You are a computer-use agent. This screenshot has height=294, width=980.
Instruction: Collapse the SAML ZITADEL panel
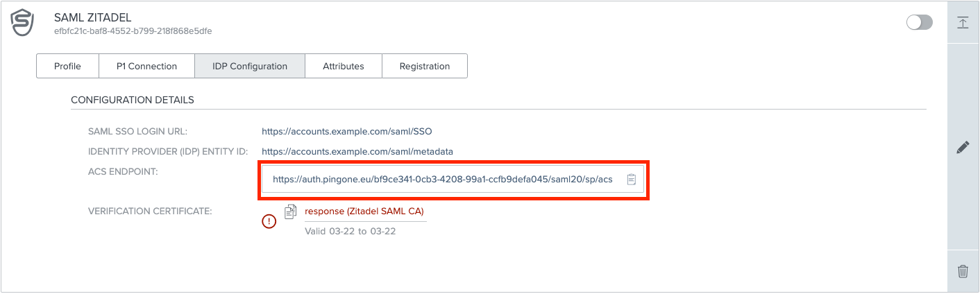pyautogui.click(x=963, y=23)
